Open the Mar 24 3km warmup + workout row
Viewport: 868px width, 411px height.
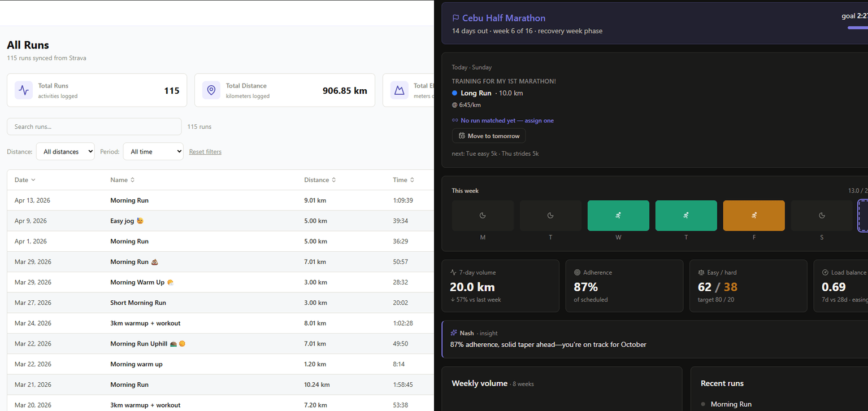(220, 323)
